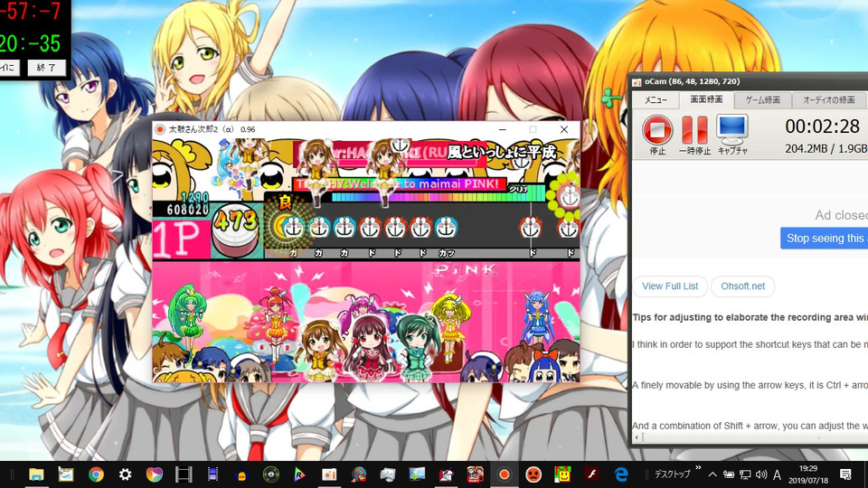Open the yellow smiley face app on taskbar
868x488 pixels.
[562, 474]
